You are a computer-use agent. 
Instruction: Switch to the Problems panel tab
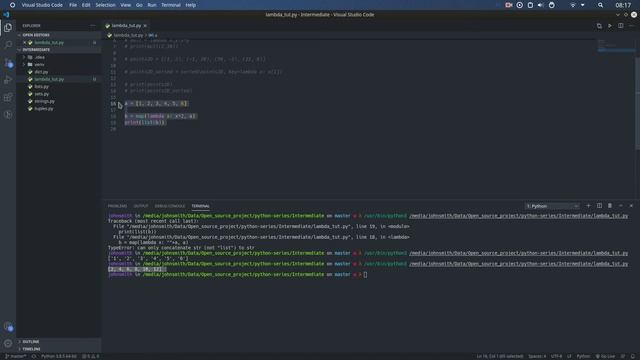(118, 206)
